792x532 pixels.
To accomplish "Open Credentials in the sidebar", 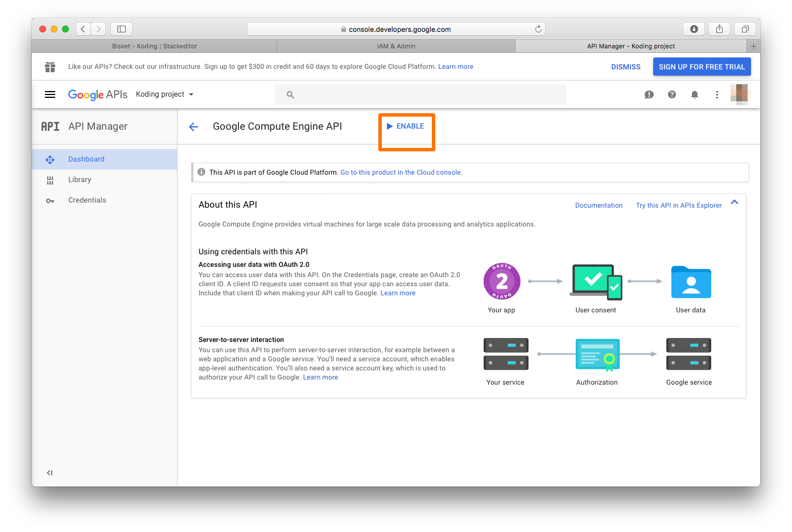I will (x=105, y=200).
